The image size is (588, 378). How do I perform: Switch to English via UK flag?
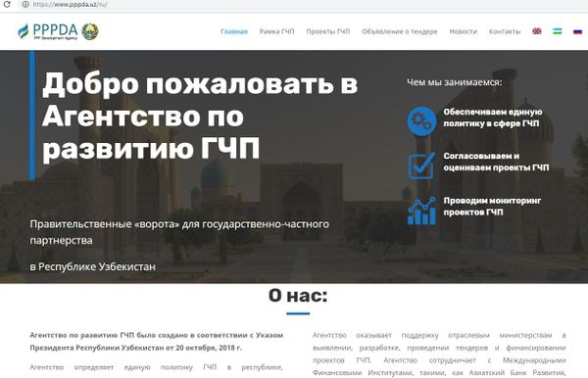(537, 31)
